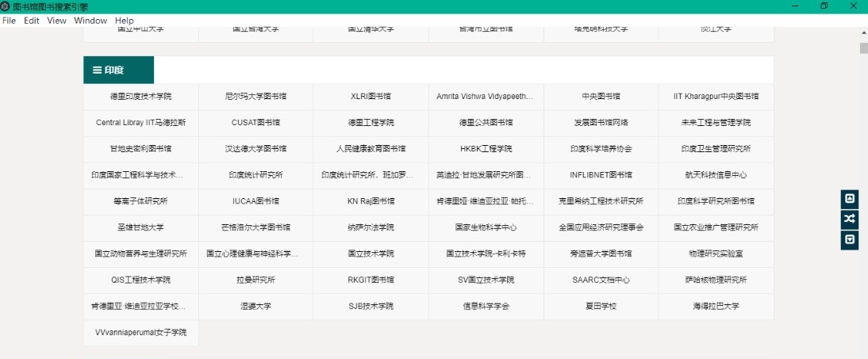The image size is (868, 359).
Task: Open 德里工程学院 link
Action: (371, 123)
